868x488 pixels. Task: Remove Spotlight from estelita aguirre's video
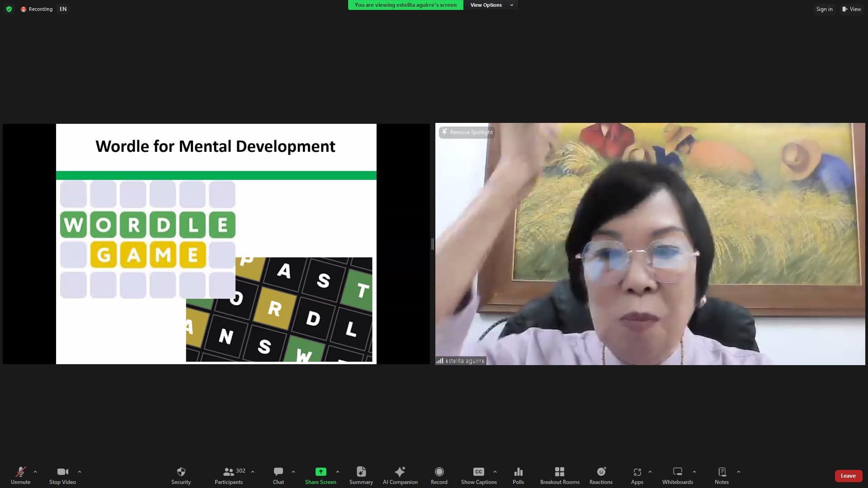(467, 132)
